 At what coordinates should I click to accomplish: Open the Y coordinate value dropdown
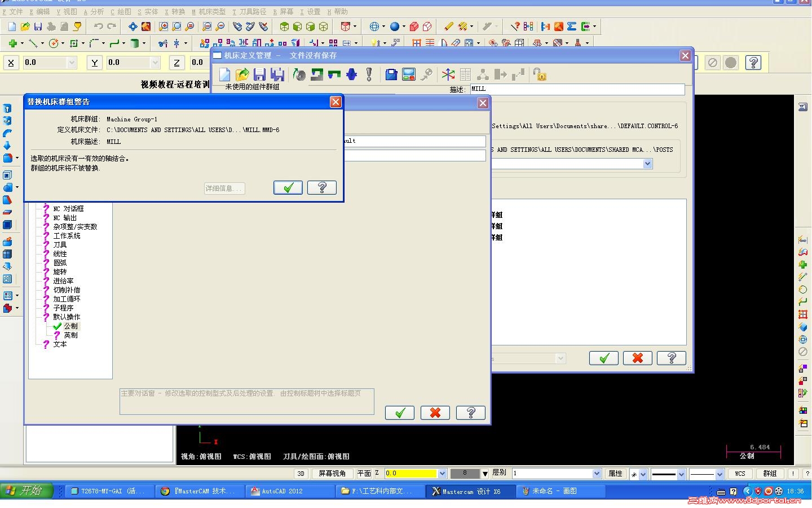click(155, 63)
